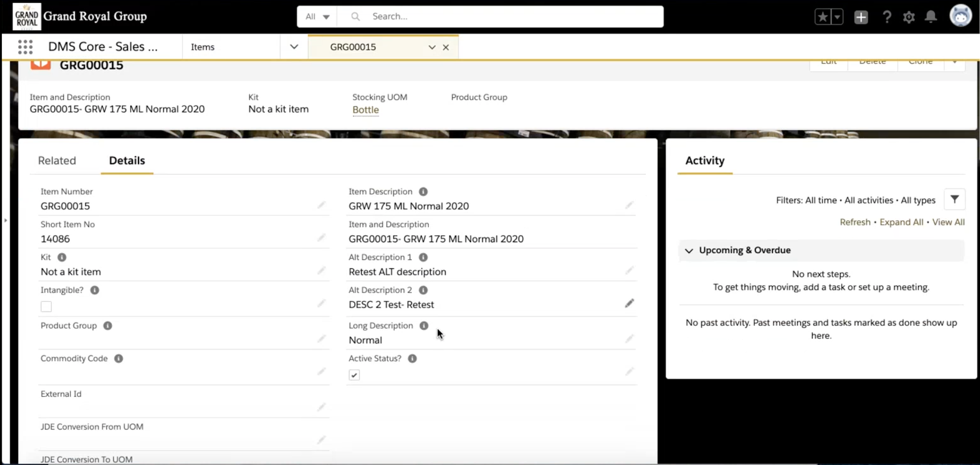Click the DMS Core - Sales app name

tap(103, 46)
